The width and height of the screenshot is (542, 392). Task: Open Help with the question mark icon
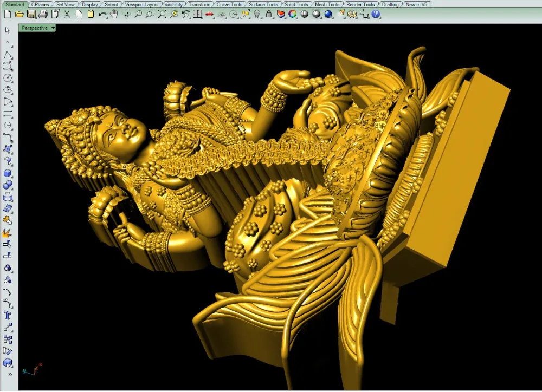pos(376,14)
